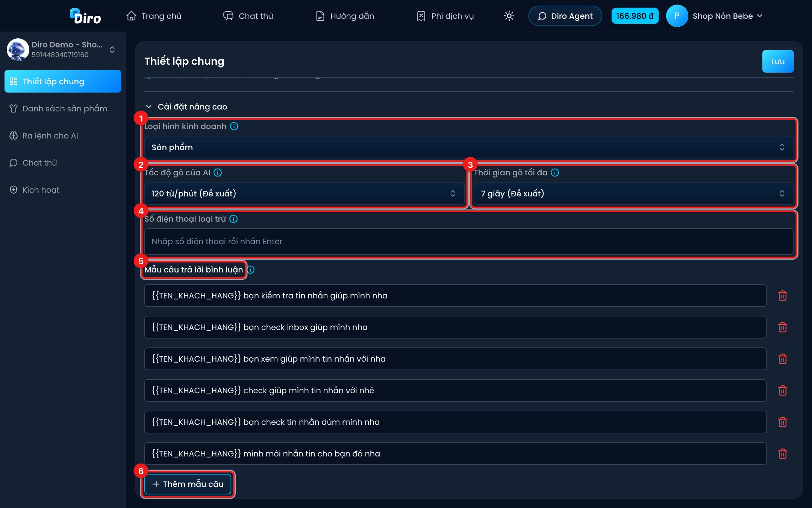The width and height of the screenshot is (812, 508).
Task: Click the Diro Agent button
Action: coord(565,16)
